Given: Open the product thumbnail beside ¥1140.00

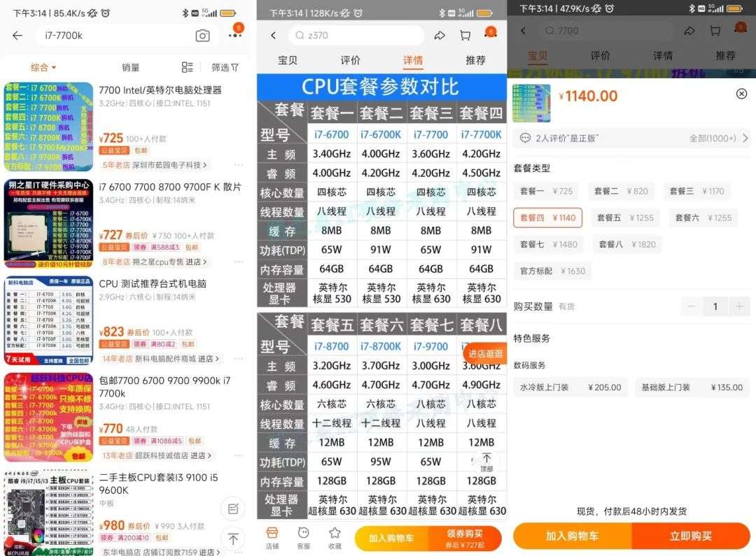Looking at the screenshot, I should pyautogui.click(x=532, y=103).
